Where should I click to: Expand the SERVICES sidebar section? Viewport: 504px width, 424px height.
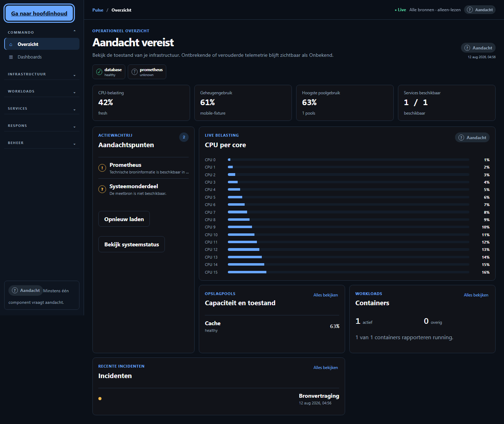pyautogui.click(x=42, y=109)
